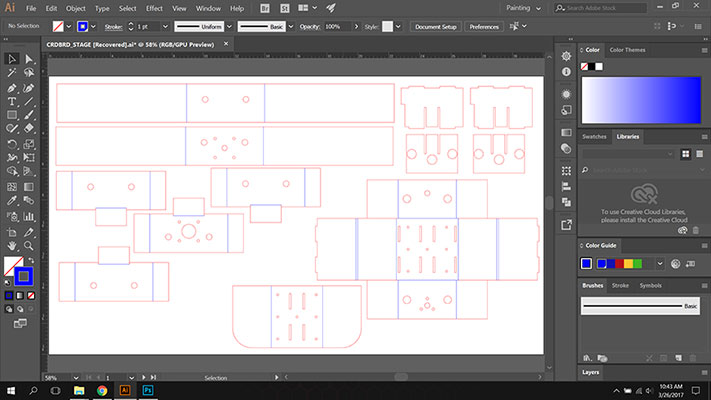Open the graphic Style dropdown

click(398, 27)
